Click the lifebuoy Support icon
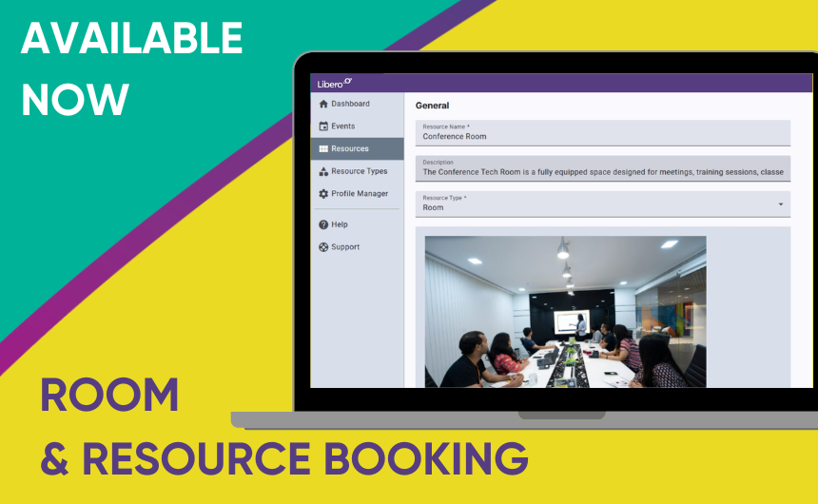 (x=323, y=247)
